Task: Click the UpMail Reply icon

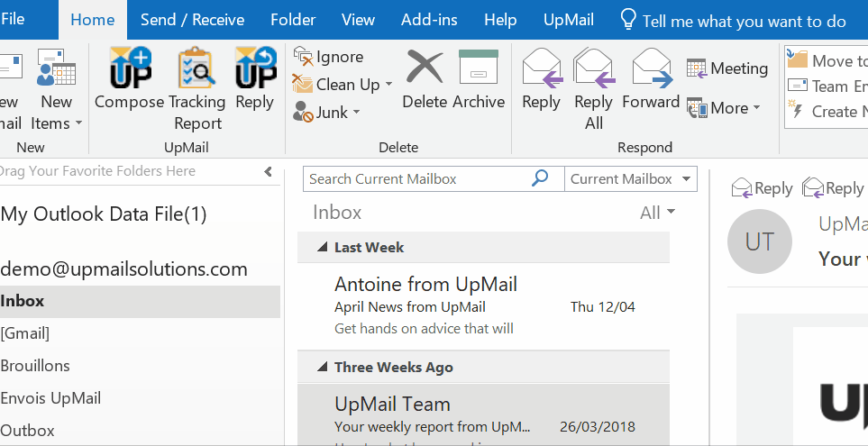Action: coord(255,68)
